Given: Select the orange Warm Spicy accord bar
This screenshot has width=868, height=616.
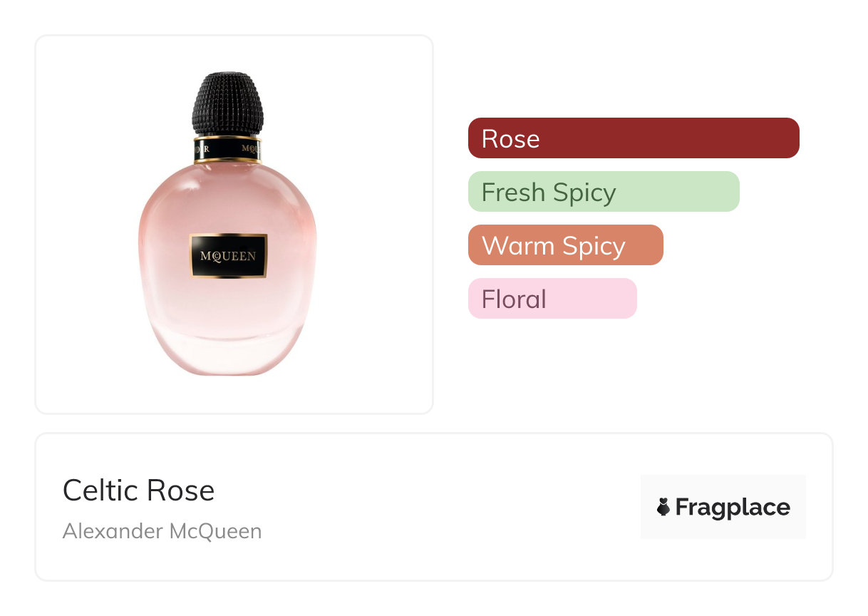Looking at the screenshot, I should point(566,245).
